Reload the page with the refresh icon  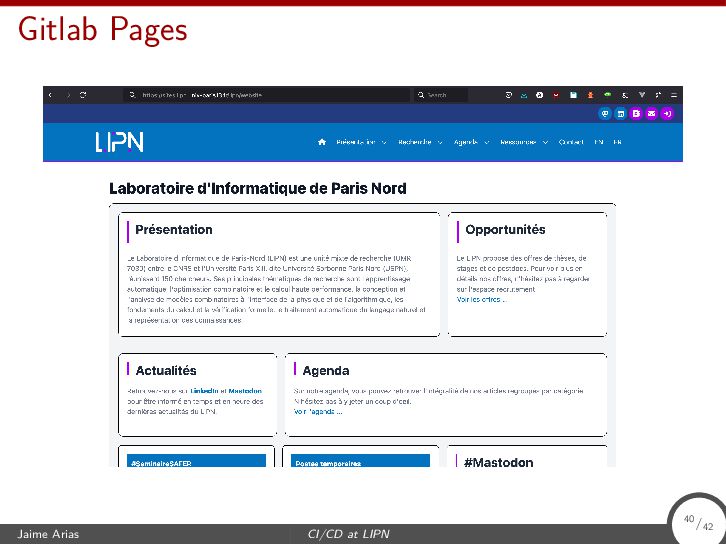coord(83,95)
